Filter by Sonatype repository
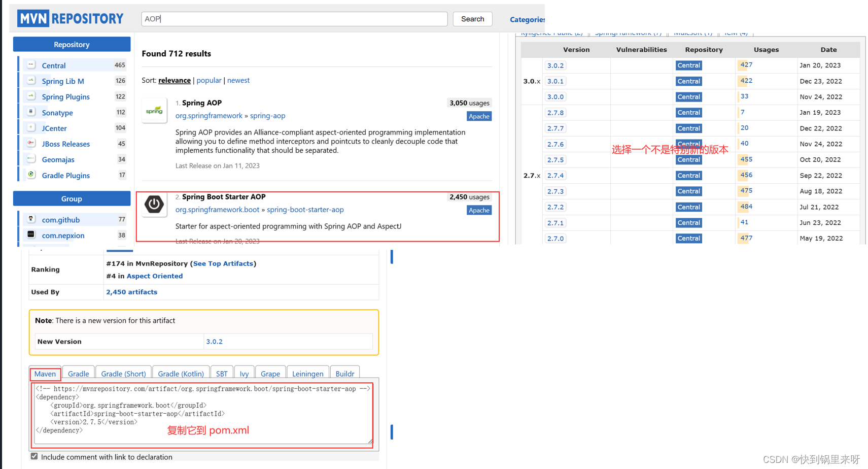 57,113
